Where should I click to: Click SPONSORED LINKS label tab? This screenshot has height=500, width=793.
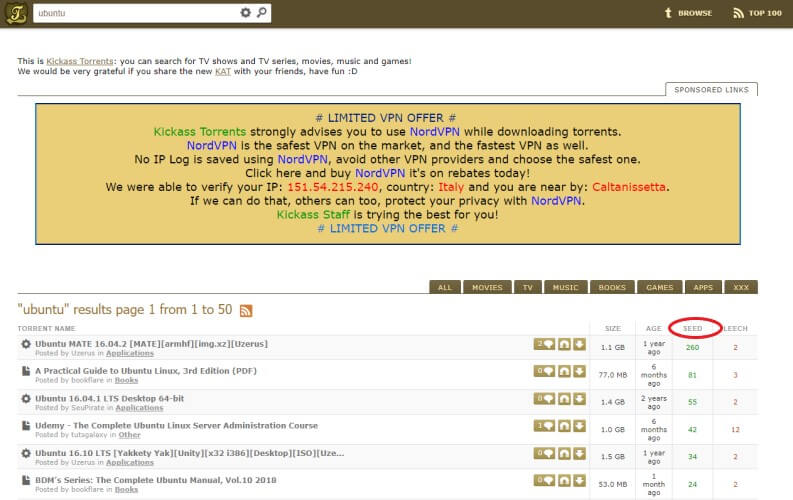tap(711, 89)
